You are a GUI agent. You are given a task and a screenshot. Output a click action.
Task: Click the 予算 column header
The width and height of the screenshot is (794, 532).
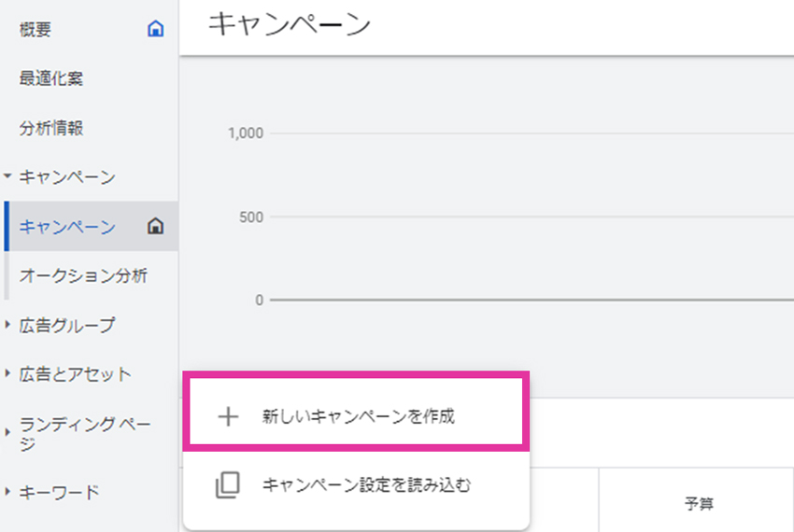[x=700, y=504]
